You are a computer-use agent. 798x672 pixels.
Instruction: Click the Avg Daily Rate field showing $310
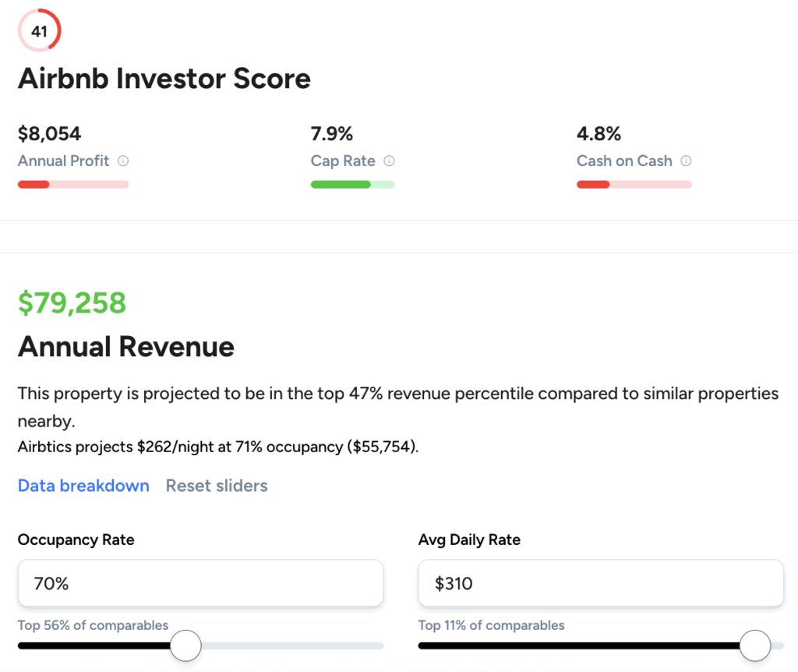(600, 583)
